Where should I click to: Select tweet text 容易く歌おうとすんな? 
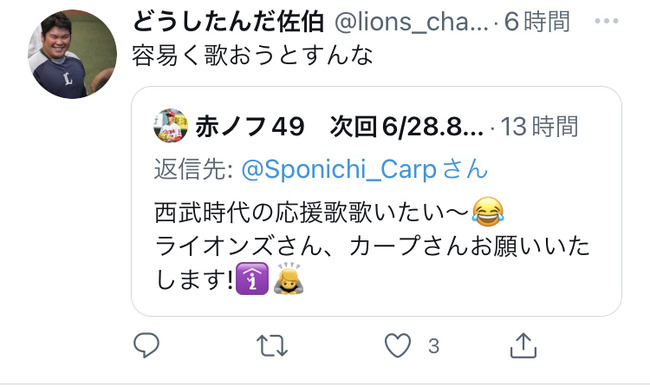coord(253,56)
